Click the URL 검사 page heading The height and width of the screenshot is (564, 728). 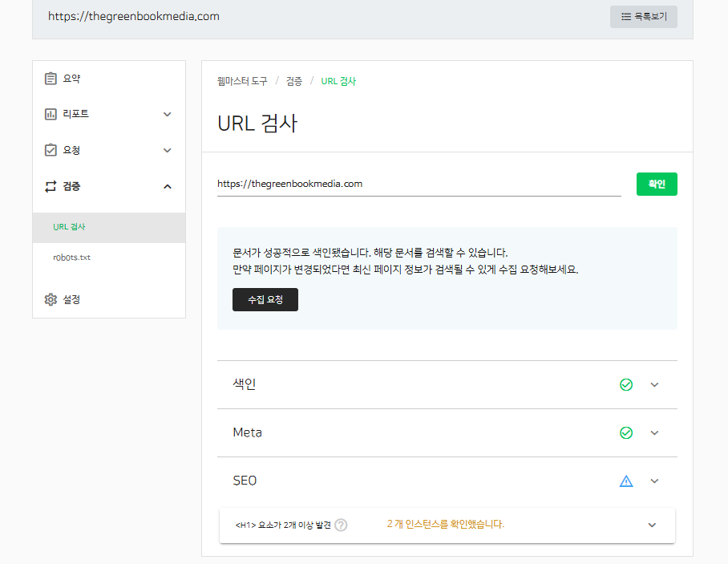point(257,124)
